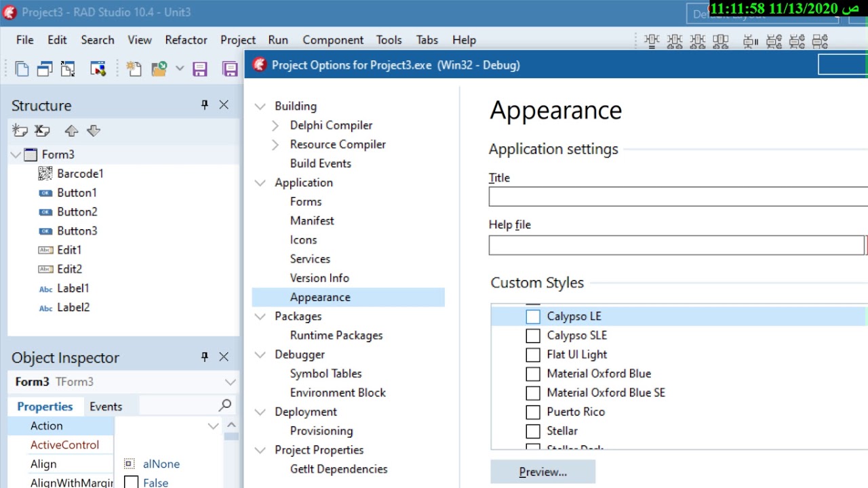
Task: Pin the Structure panel with pushpin icon
Action: 204,105
